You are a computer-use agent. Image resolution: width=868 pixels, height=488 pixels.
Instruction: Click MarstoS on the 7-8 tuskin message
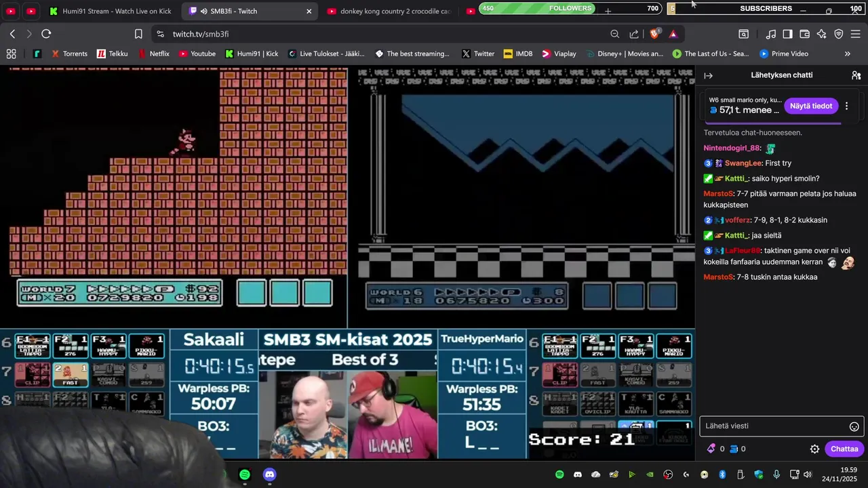[719, 277]
